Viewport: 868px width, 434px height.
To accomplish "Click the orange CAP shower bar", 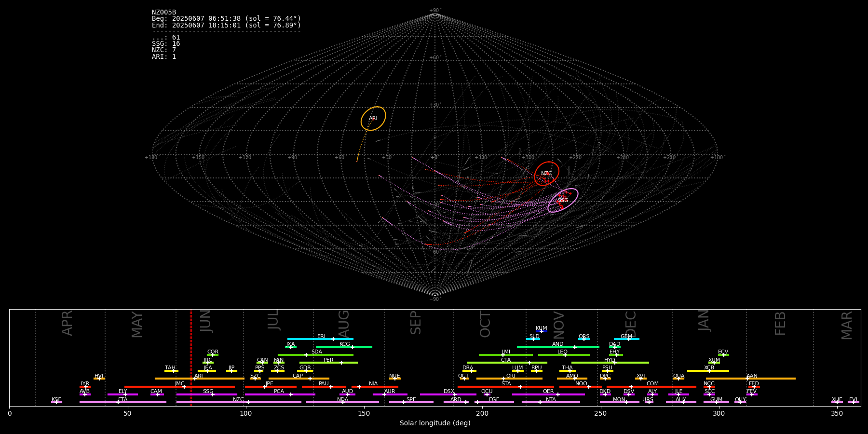I will [x=299, y=379].
